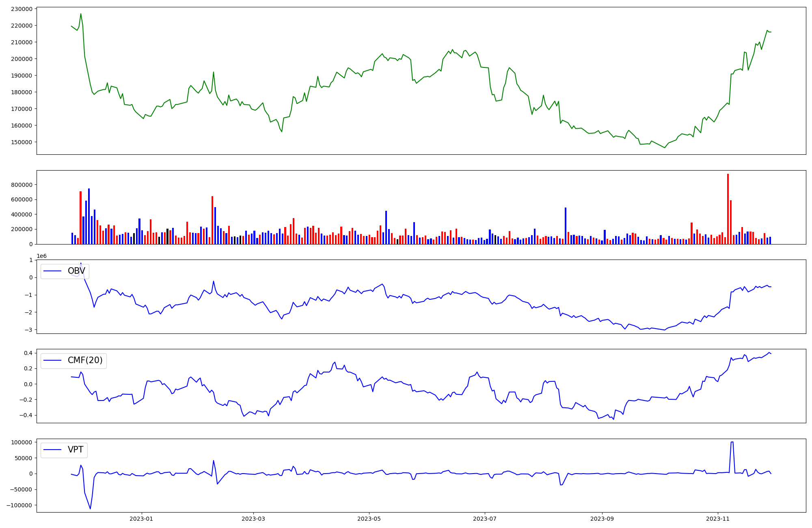Click the −100000 tick on VPT axis
Image resolution: width=812 pixels, height=528 pixels.
[18, 505]
